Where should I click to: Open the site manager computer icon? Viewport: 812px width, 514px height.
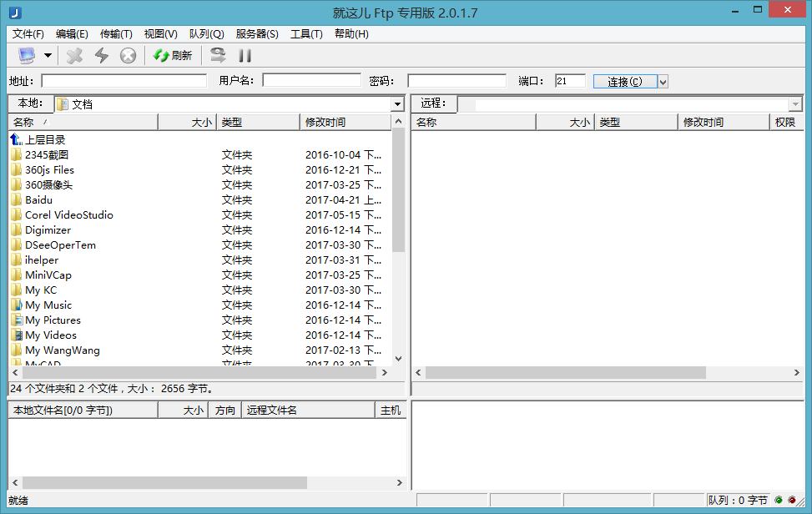27,56
